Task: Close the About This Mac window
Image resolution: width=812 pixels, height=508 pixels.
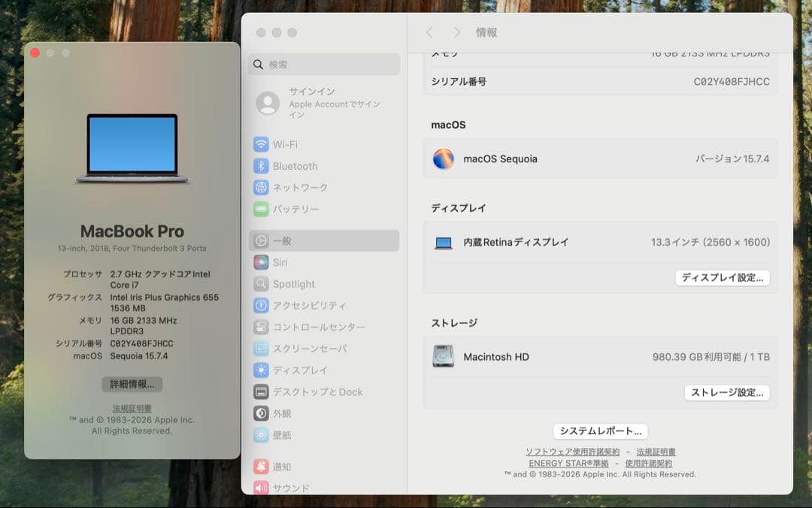Action: pyautogui.click(x=35, y=53)
